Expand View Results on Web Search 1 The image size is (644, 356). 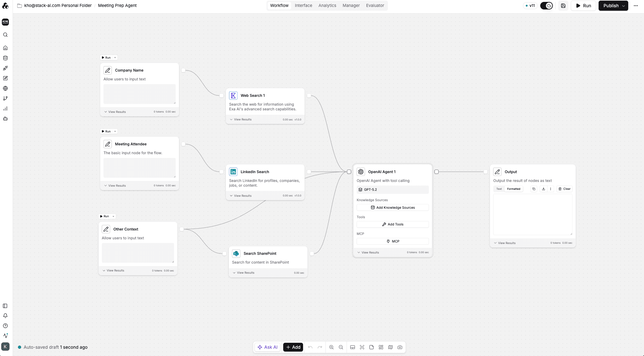241,120
